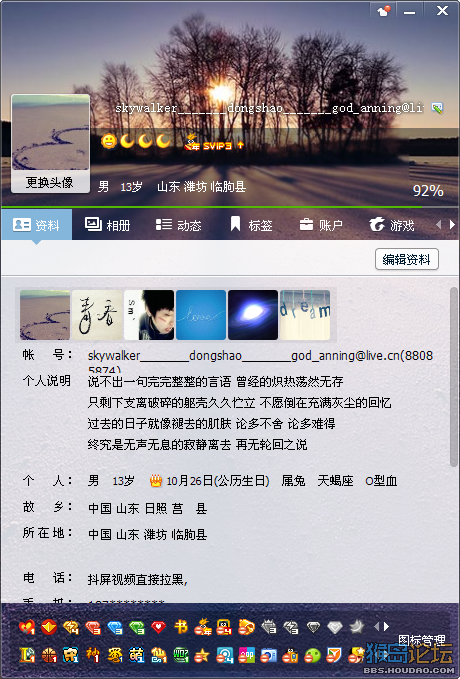Image resolution: width=460 pixels, height=679 pixels.
Task: Click the edit icon beside account name
Action: pyautogui.click(x=437, y=108)
